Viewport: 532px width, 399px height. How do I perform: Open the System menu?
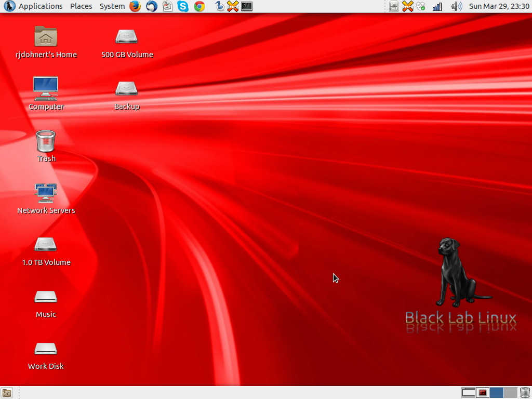pos(112,6)
